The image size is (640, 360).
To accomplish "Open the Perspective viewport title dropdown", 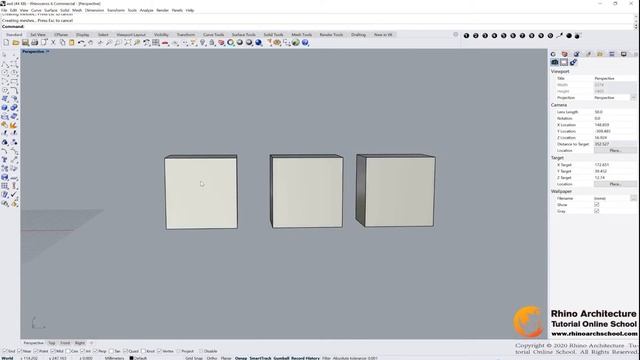I will tap(47, 51).
